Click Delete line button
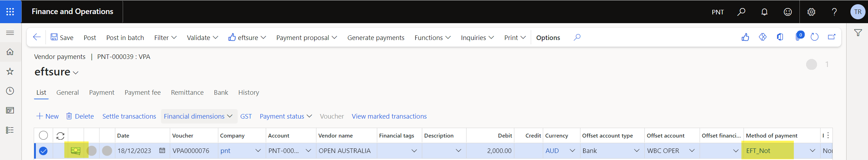The width and height of the screenshot is (868, 160). (80, 116)
